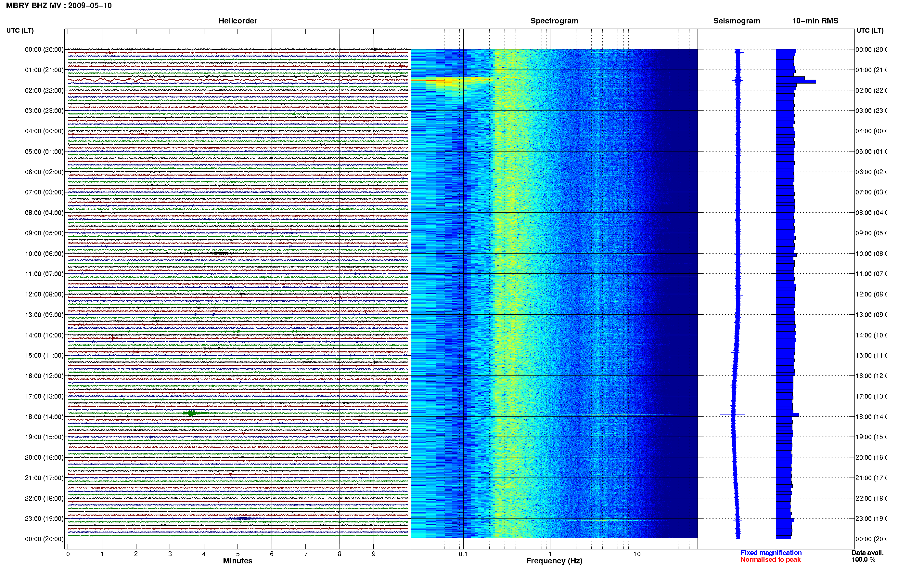Click the green event burst near 18:00 on helicorder

(191, 413)
